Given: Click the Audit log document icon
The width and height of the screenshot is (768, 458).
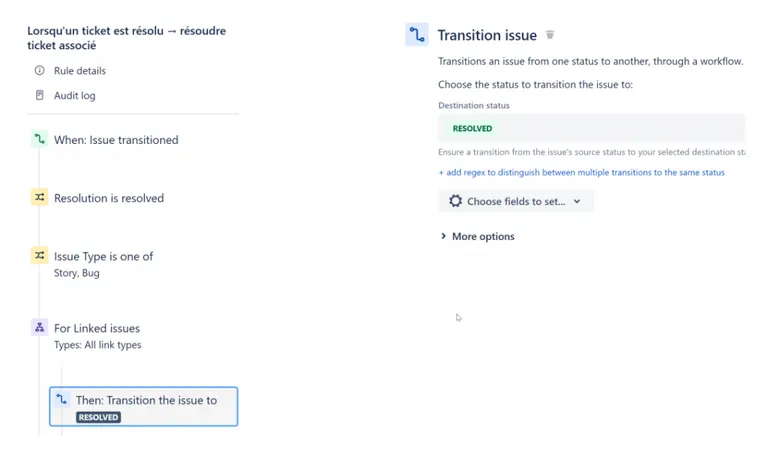Looking at the screenshot, I should 40,95.
